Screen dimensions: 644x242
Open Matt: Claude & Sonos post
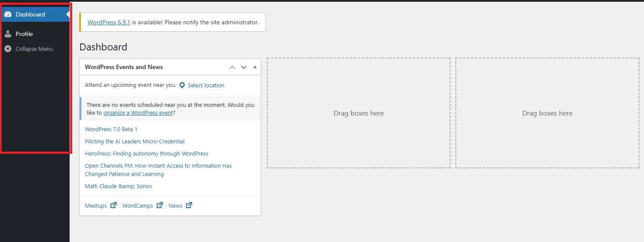[118, 186]
